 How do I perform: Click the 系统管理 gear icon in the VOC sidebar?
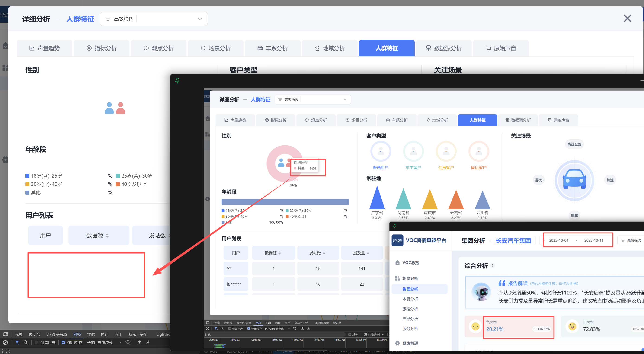[x=397, y=343]
